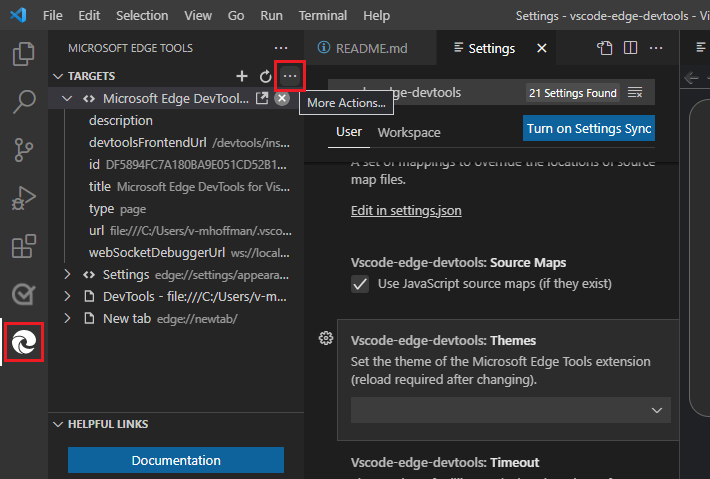
Task: Select the title property row
Action: [x=177, y=187]
